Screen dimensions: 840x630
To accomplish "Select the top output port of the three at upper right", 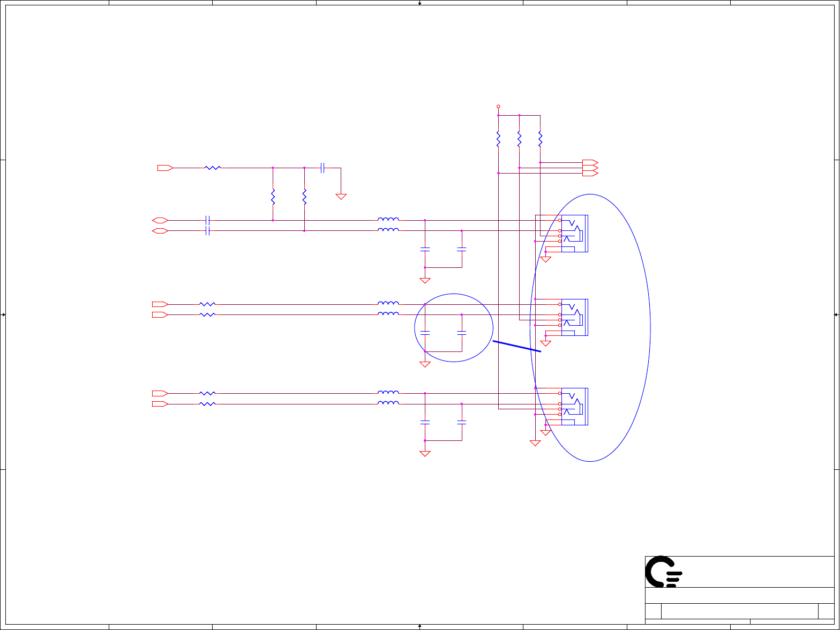I will click(590, 162).
